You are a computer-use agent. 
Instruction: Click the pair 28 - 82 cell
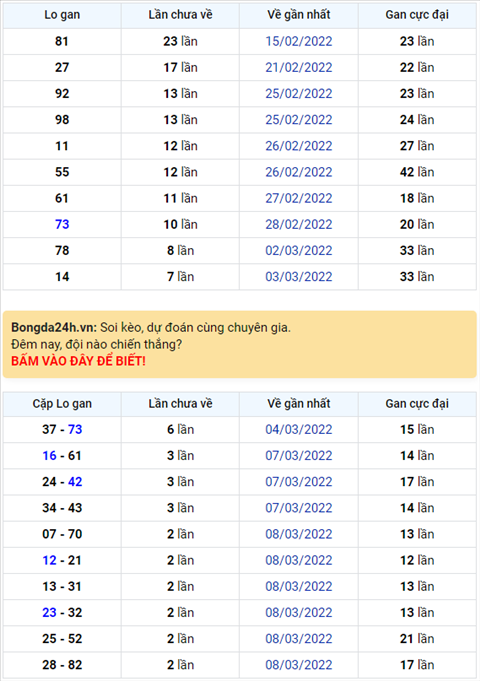tap(62, 665)
